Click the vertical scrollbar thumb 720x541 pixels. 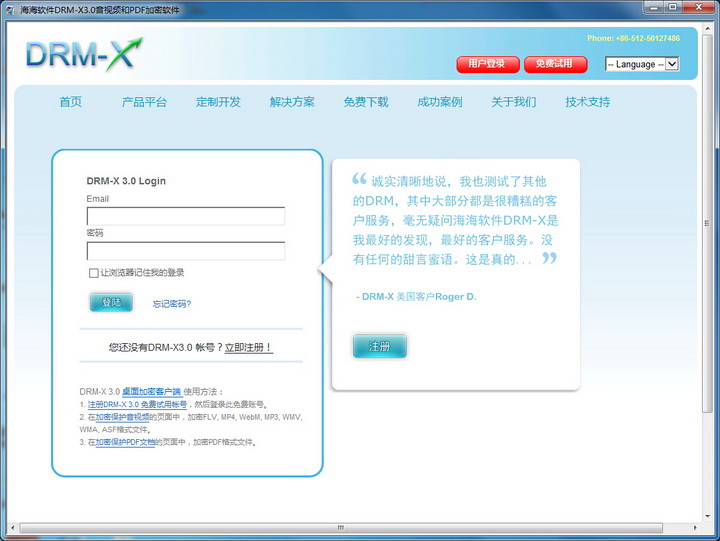point(707,224)
